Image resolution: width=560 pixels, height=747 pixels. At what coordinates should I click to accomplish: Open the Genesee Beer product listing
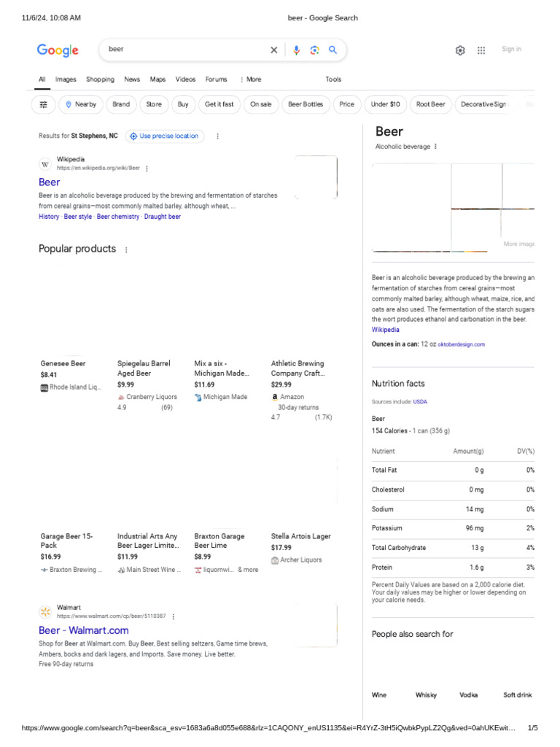(63, 363)
